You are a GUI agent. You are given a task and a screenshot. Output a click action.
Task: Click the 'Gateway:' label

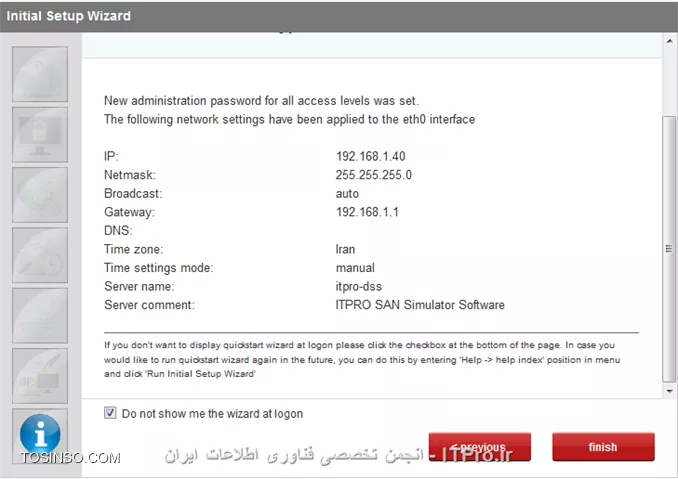pyautogui.click(x=129, y=212)
